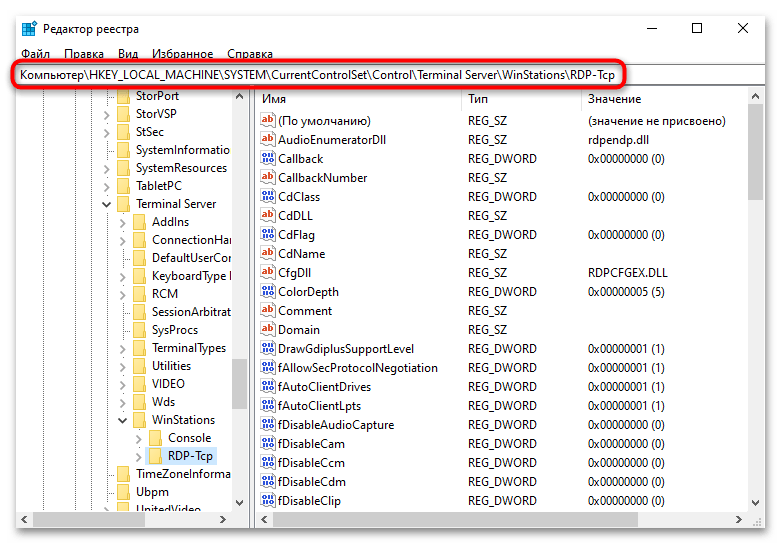Select the DWORD icon of DrawGdiplusSupportLevel
Screen dimensions: 781x544
pos(267,348)
